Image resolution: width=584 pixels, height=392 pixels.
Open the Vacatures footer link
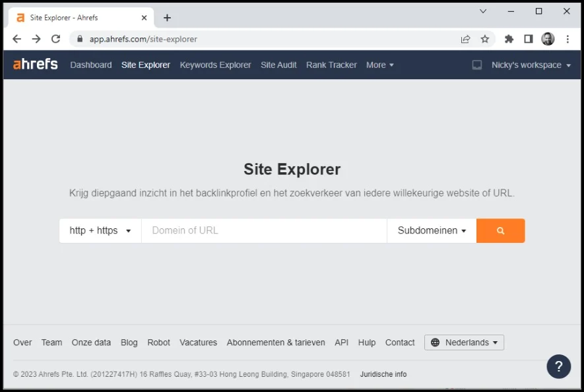pyautogui.click(x=198, y=343)
